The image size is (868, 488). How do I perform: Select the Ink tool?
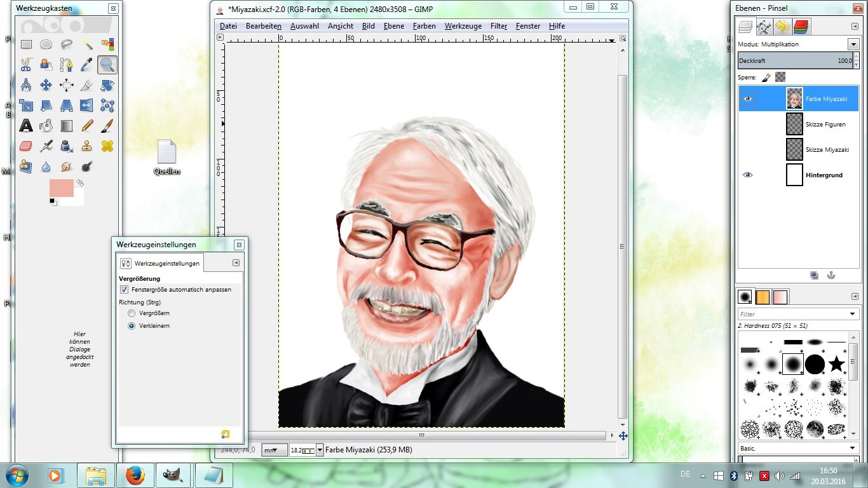coord(67,146)
